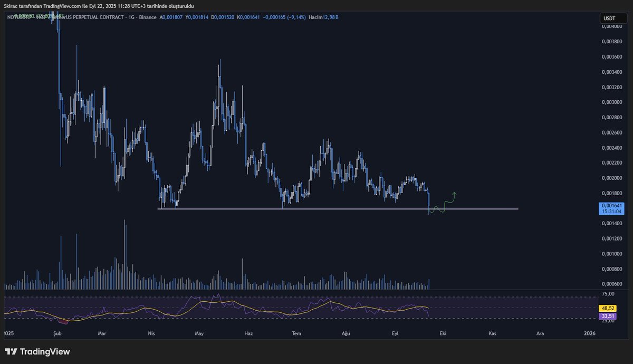The width and height of the screenshot is (633, 364).
Task: Select the purple RSI value 33,51 label
Action: tap(609, 316)
